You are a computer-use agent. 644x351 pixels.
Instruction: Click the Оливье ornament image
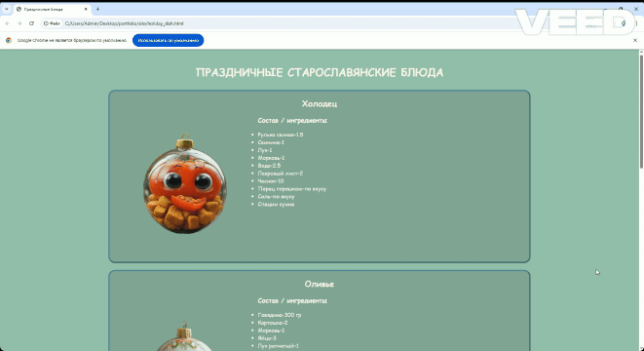[x=184, y=336]
